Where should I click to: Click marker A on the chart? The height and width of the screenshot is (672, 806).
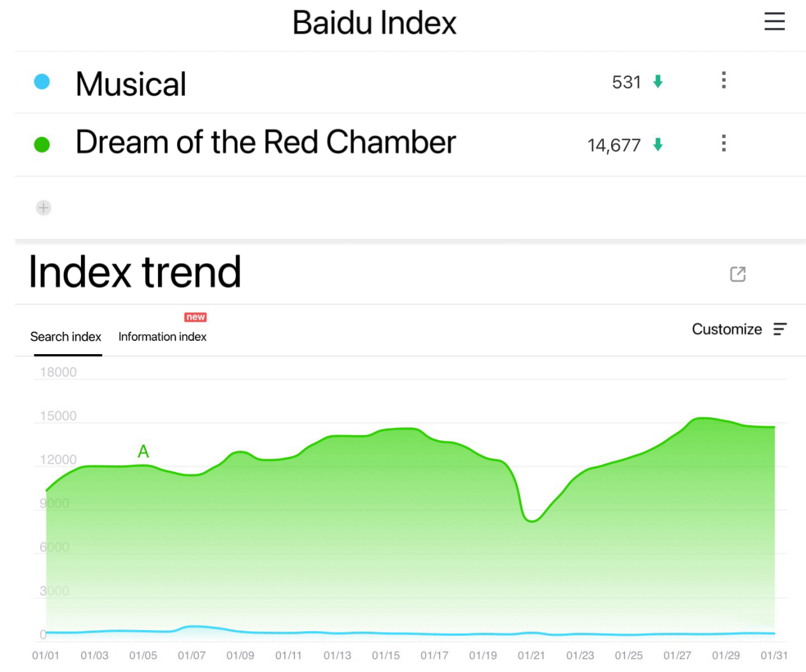point(143,452)
